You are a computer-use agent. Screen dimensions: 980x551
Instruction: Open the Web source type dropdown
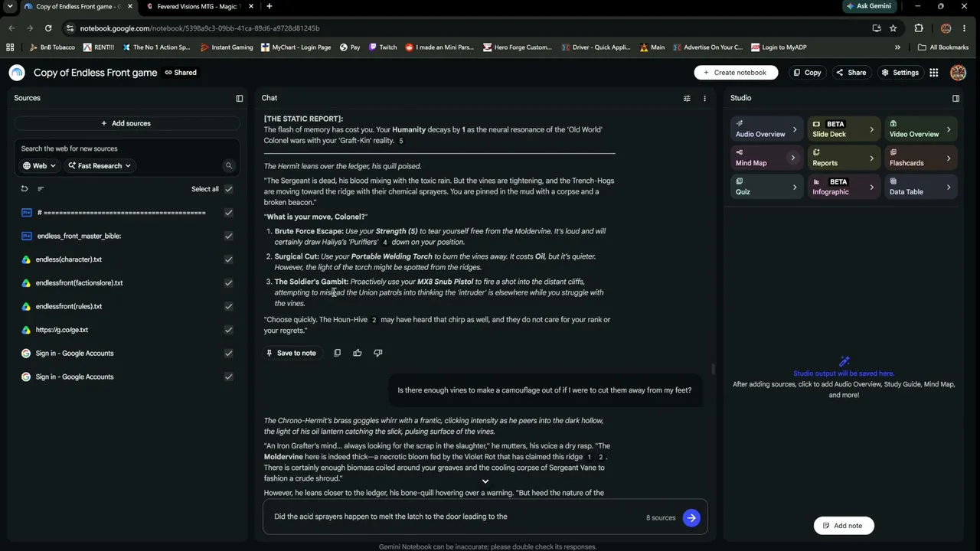point(38,165)
